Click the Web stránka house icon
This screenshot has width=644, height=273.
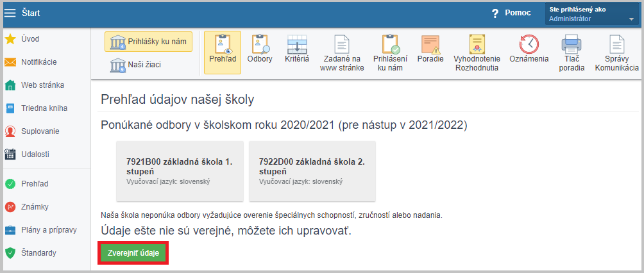tap(10, 85)
